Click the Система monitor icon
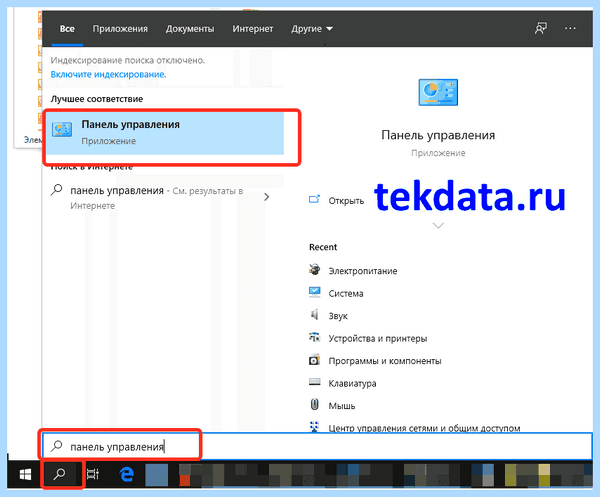 (x=315, y=292)
